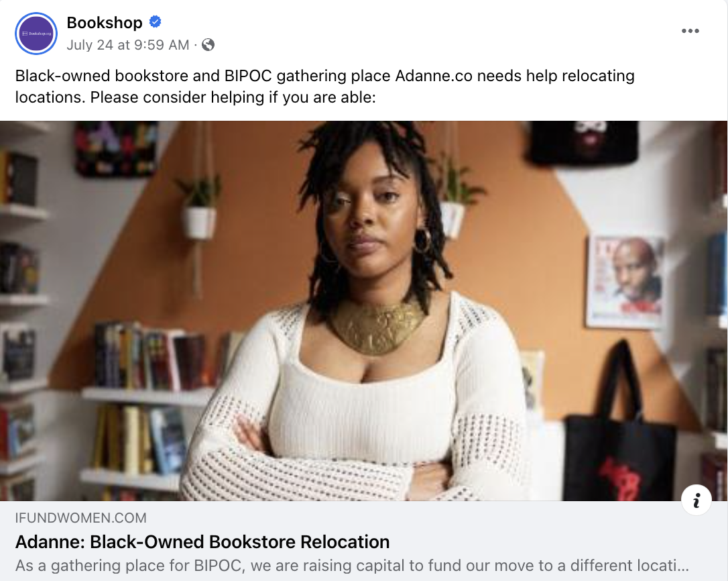The height and width of the screenshot is (581, 728).
Task: Open the Bookshop page name link
Action: (x=105, y=22)
